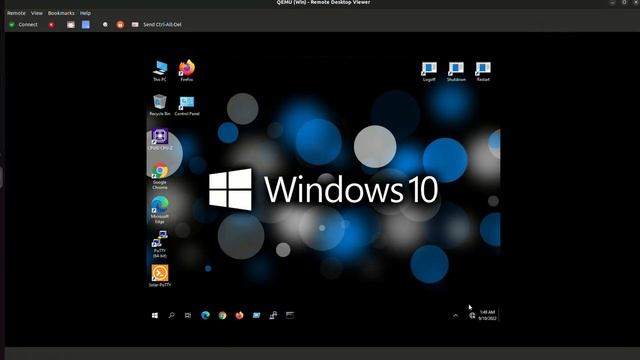Screen dimensions: 640x360
Task: Open the Bookmarks menu
Action: pos(61,13)
